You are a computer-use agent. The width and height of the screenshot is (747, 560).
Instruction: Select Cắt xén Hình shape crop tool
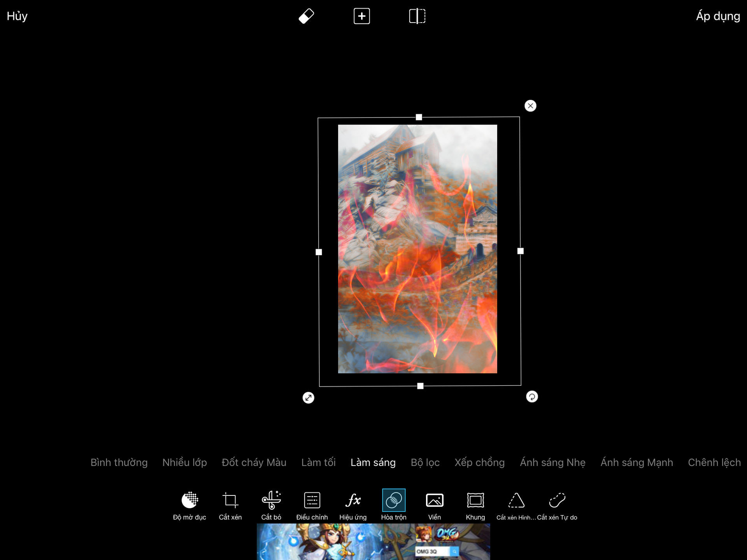[x=516, y=506]
